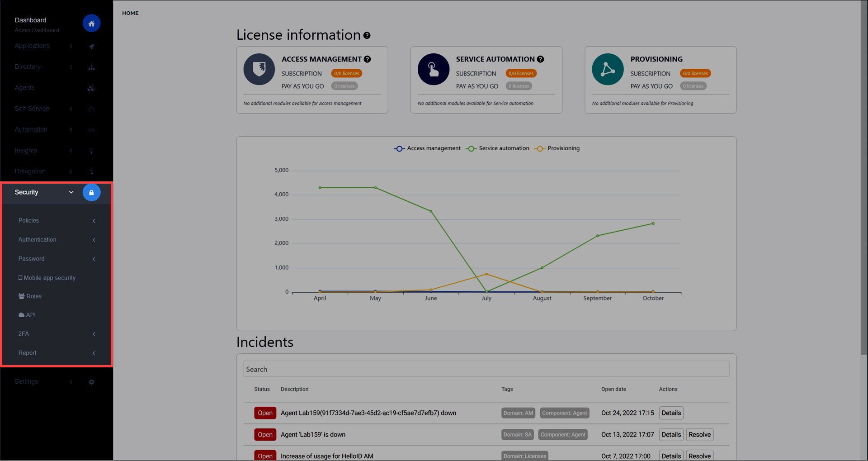Click the Provisioning module round icon
Screen dimensions: 868x461
[608, 69]
